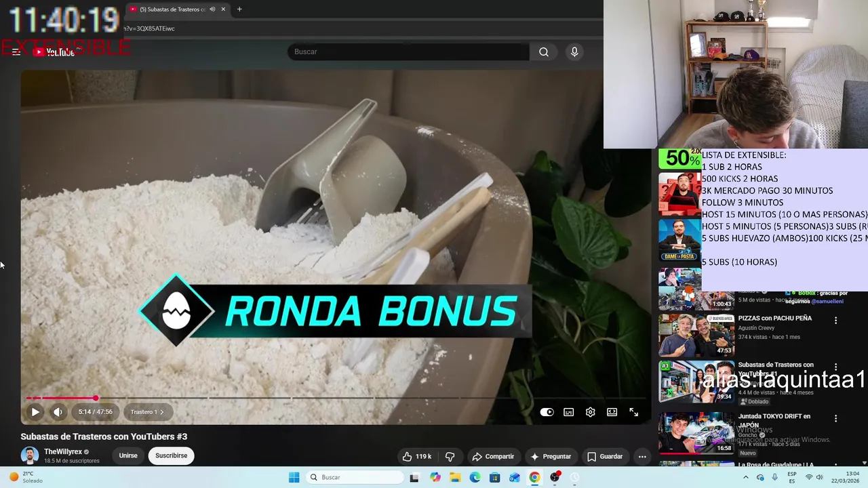Start voice search with the microphone icon
This screenshot has height=488, width=868.
tap(574, 52)
